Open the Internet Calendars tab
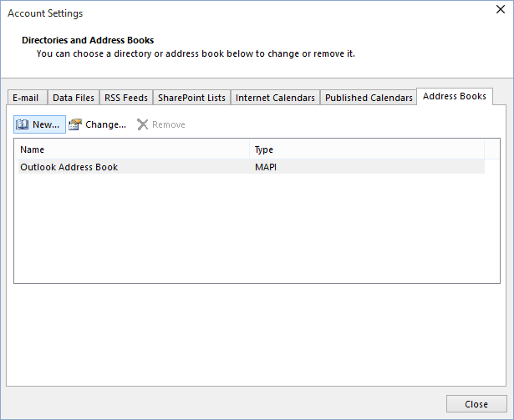This screenshot has width=514, height=420. pyautogui.click(x=275, y=98)
